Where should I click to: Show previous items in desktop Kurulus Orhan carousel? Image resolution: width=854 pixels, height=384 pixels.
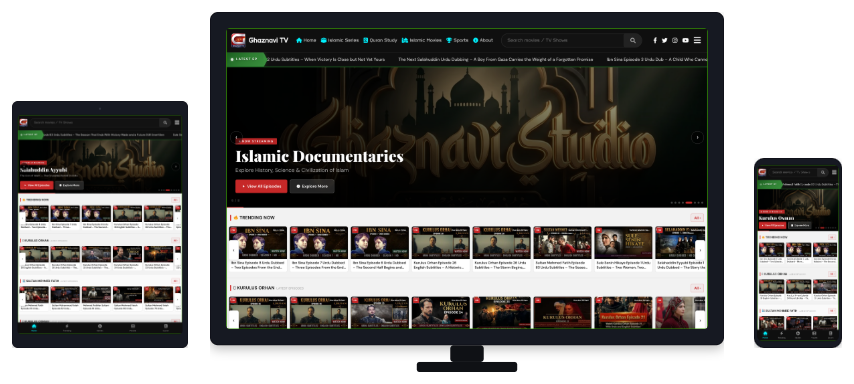coord(234,320)
